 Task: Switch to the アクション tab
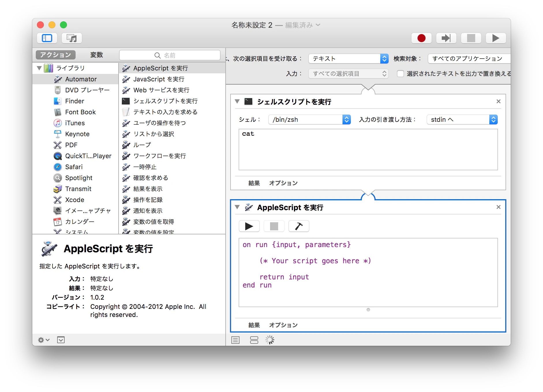(56, 55)
